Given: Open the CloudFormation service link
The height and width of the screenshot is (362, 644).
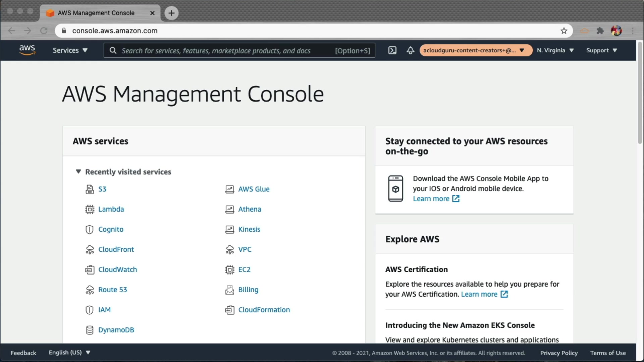Looking at the screenshot, I should tap(264, 310).
